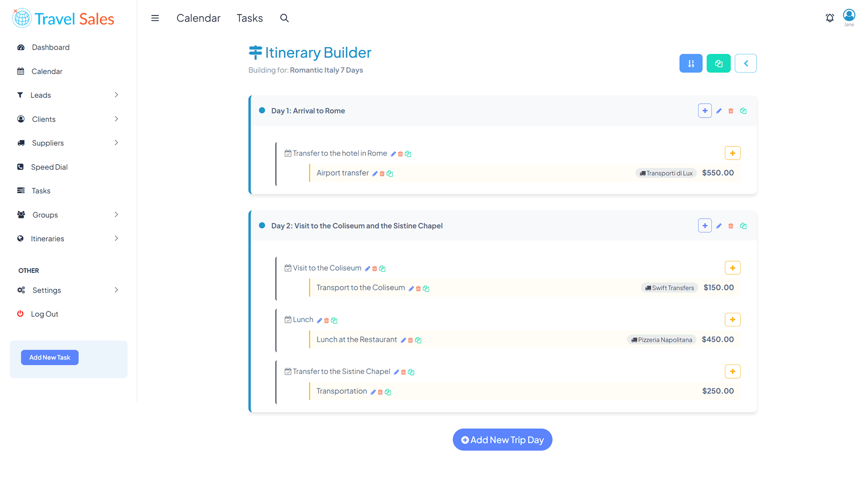Click the search magnifier icon in top bar
Viewport: 868px width, 492px height.
(284, 18)
